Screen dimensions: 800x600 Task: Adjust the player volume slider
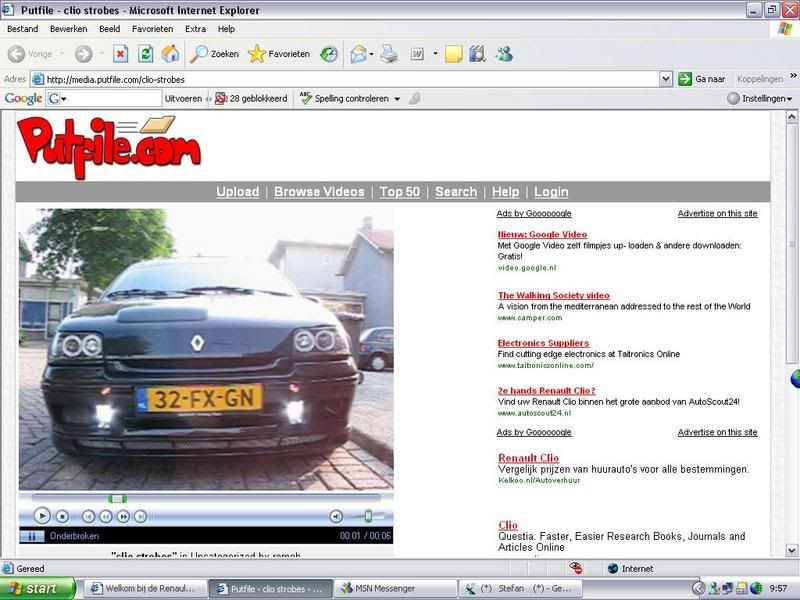pos(368,516)
